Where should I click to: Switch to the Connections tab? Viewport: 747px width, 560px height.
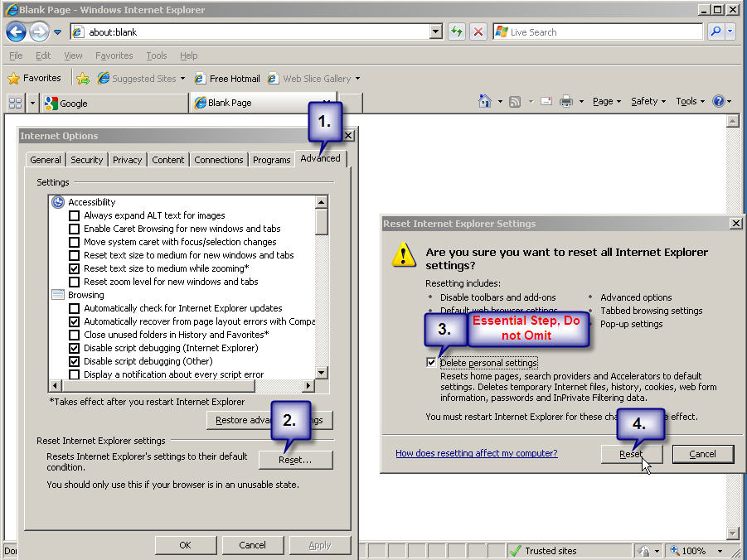pyautogui.click(x=219, y=160)
